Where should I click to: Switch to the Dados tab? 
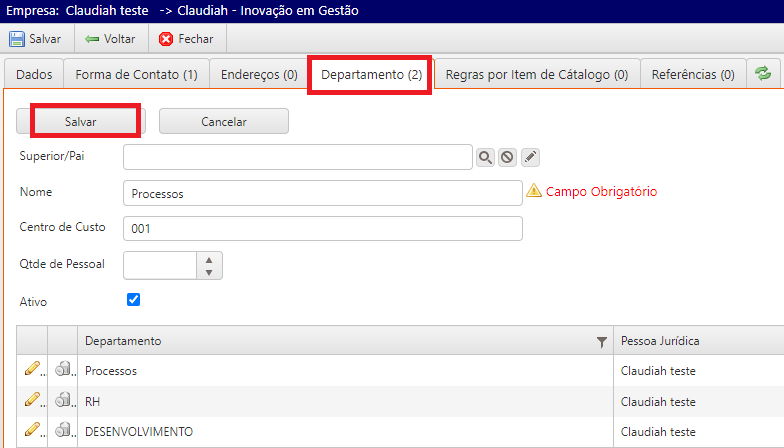[34, 75]
